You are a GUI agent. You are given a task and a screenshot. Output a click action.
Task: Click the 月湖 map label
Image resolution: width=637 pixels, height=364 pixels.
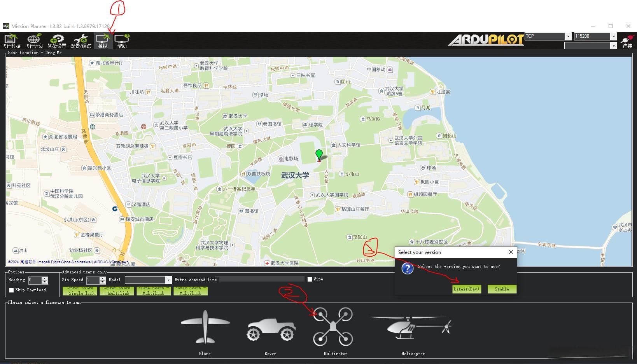425,108
